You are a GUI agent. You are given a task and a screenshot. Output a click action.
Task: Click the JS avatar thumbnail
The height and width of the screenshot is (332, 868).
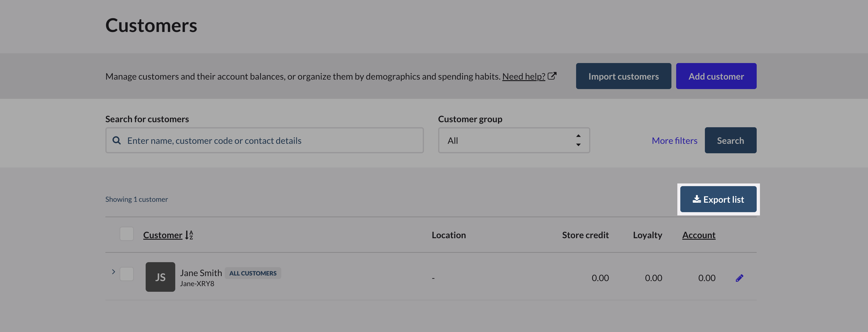click(x=160, y=277)
